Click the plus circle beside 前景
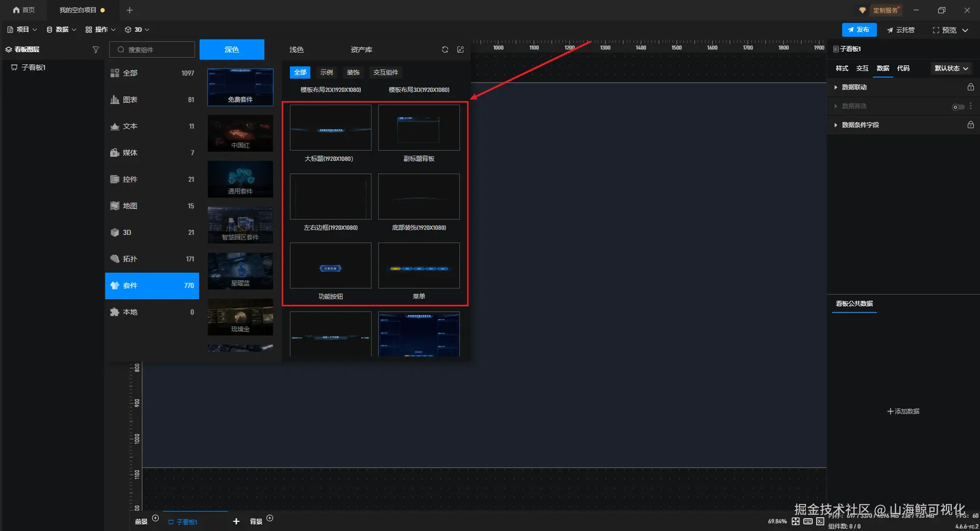The width and height of the screenshot is (980, 531). point(156,518)
